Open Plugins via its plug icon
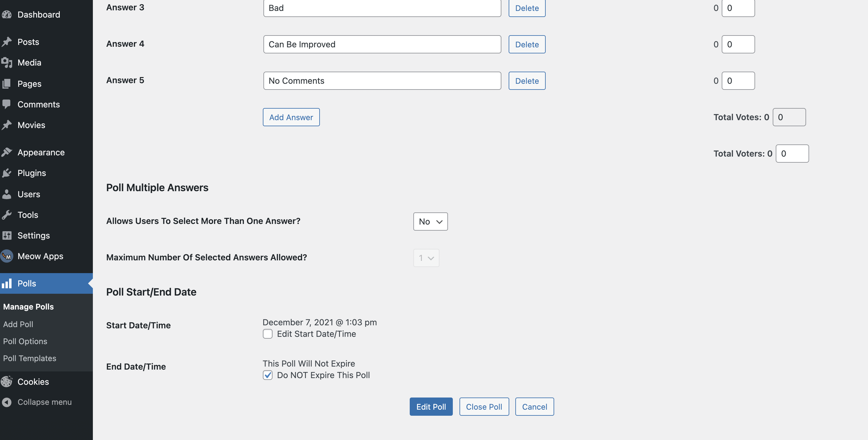 pyautogui.click(x=7, y=173)
